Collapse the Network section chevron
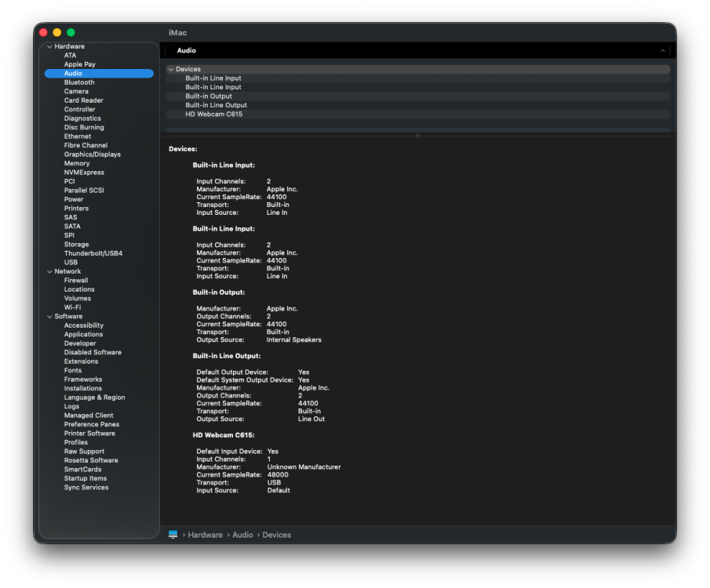 (49, 271)
